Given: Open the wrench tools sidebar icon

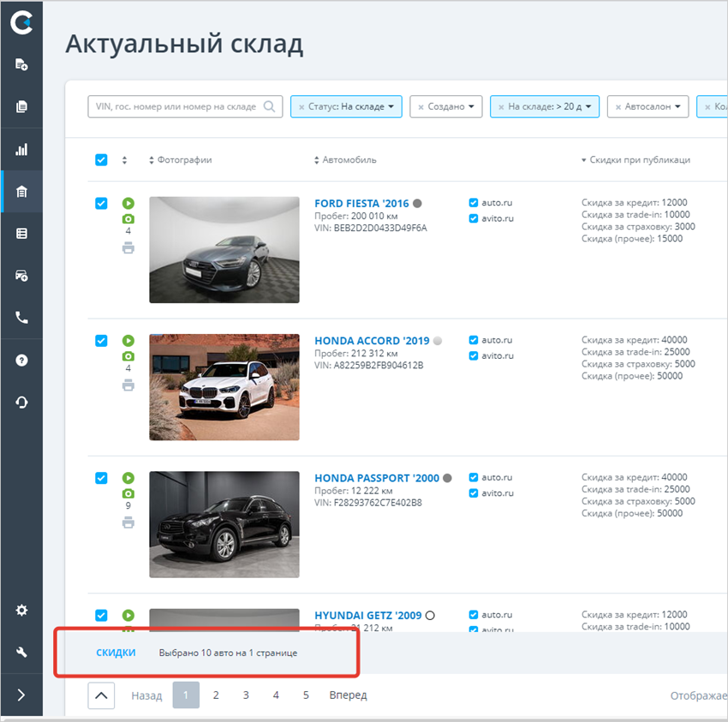Looking at the screenshot, I should (x=21, y=652).
